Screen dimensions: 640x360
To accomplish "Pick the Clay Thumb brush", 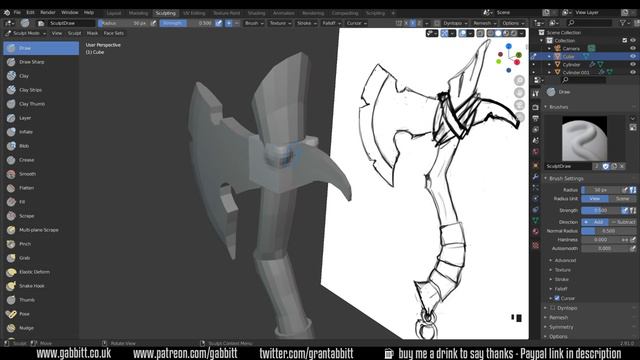I will point(41,104).
